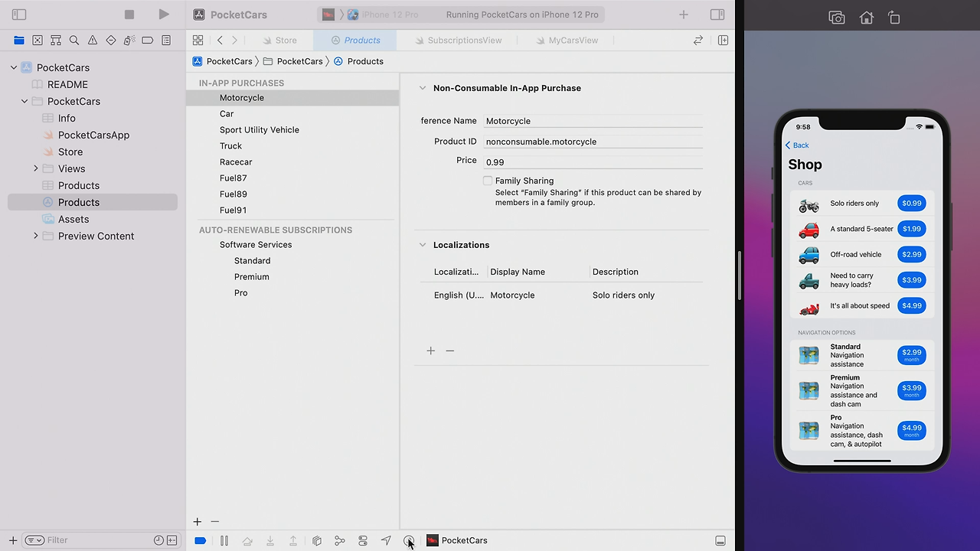
Task: Open the Find navigator
Action: pos(74,40)
